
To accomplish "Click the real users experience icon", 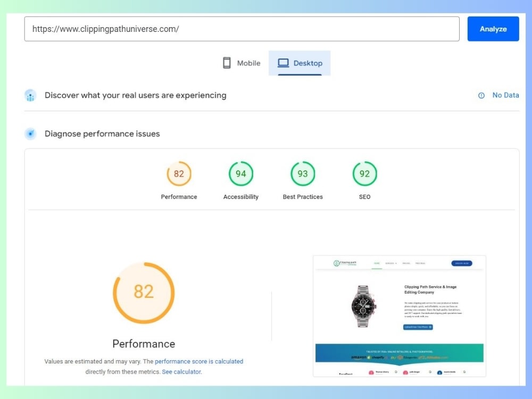I will coord(30,96).
